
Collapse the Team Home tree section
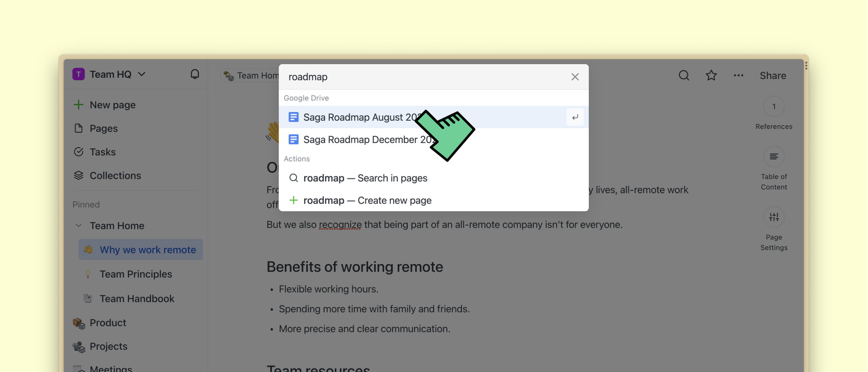(x=78, y=226)
